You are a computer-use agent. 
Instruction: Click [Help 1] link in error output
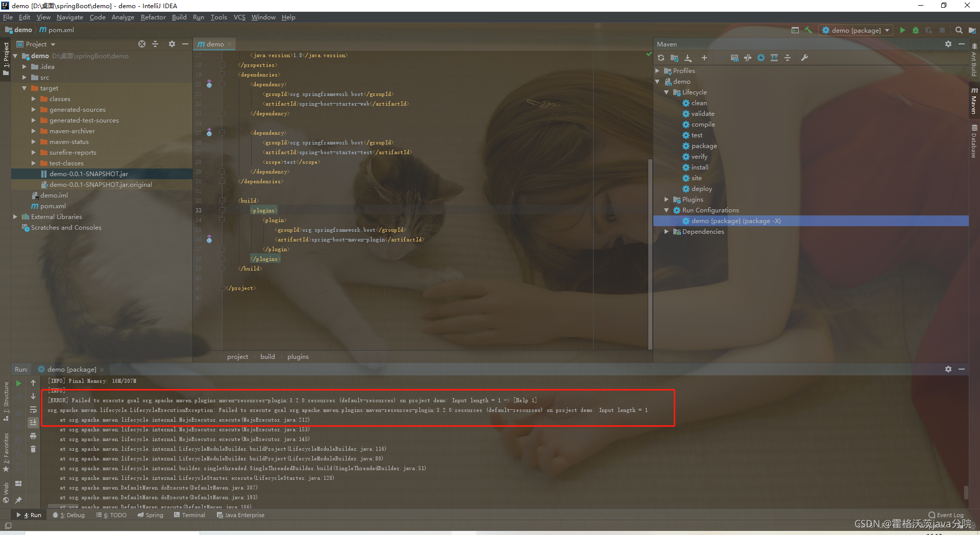pyautogui.click(x=525, y=401)
